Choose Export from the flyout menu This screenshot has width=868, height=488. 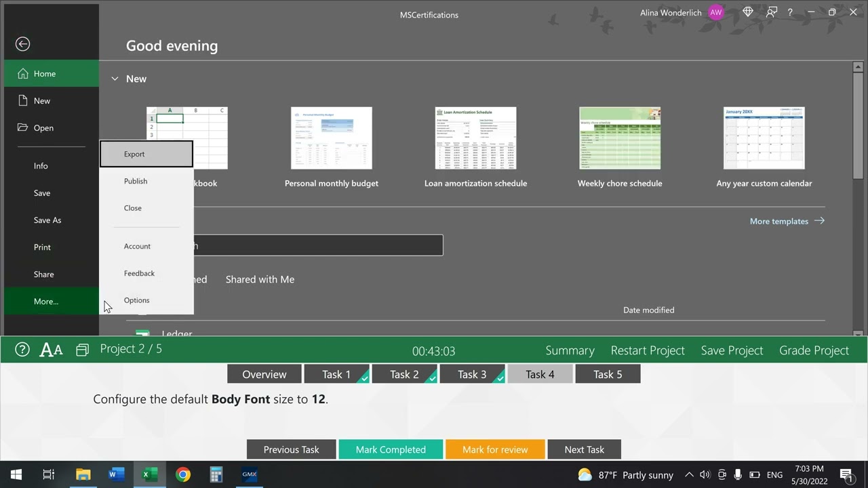[x=146, y=154]
